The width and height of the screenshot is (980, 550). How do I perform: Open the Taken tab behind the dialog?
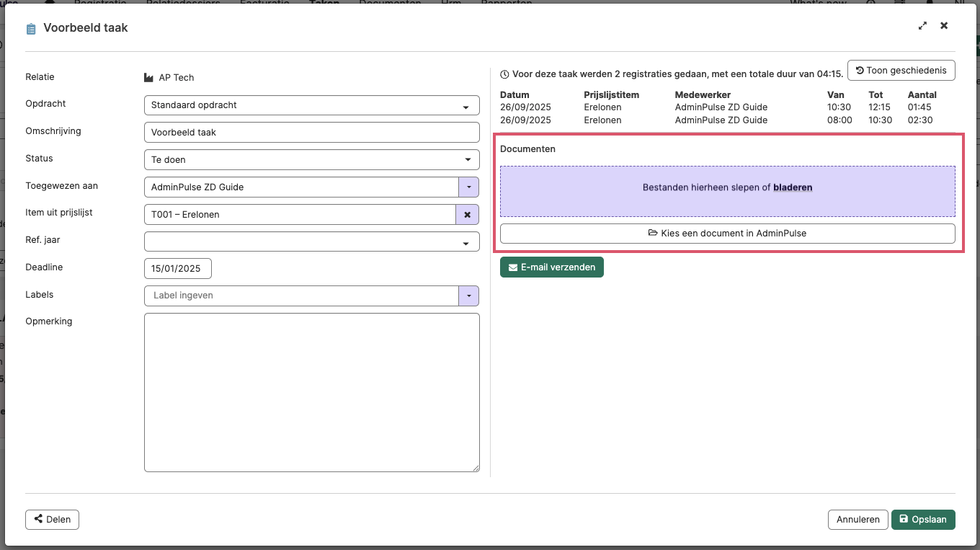coord(324,3)
